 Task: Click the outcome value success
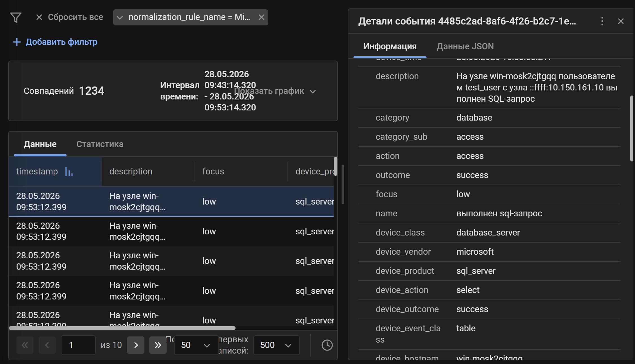pos(472,175)
